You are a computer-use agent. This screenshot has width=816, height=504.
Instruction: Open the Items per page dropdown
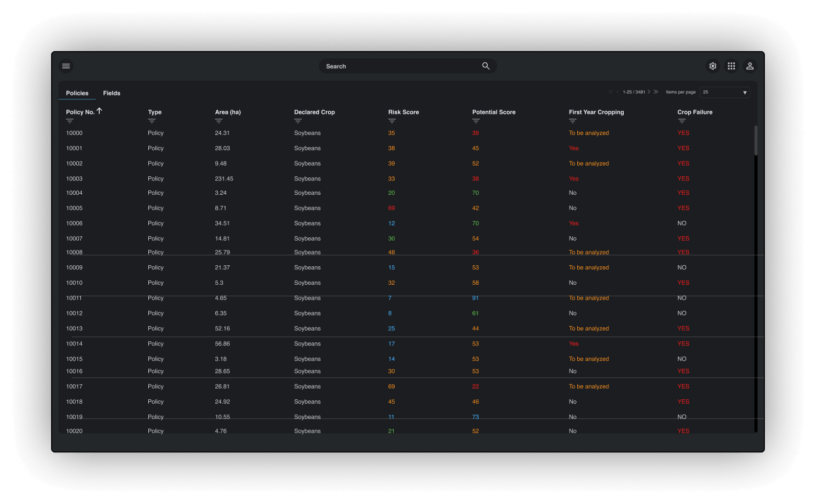pyautogui.click(x=724, y=92)
